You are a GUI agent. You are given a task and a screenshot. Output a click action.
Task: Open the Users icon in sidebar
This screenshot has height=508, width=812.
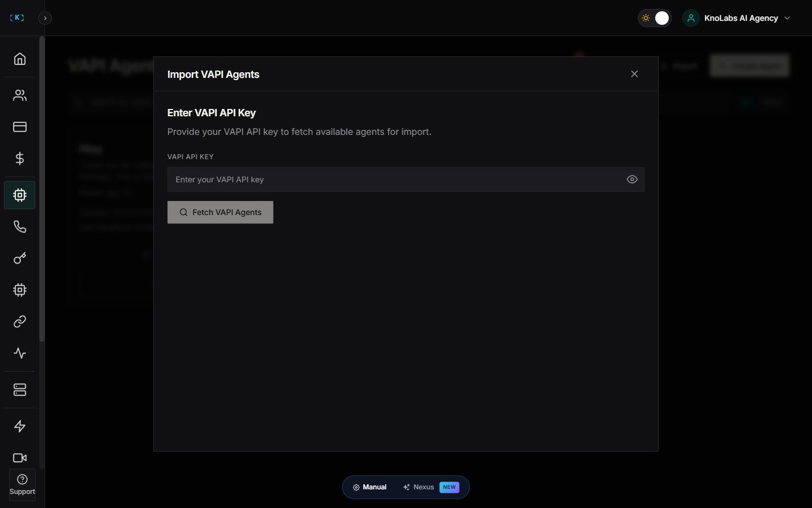(20, 95)
